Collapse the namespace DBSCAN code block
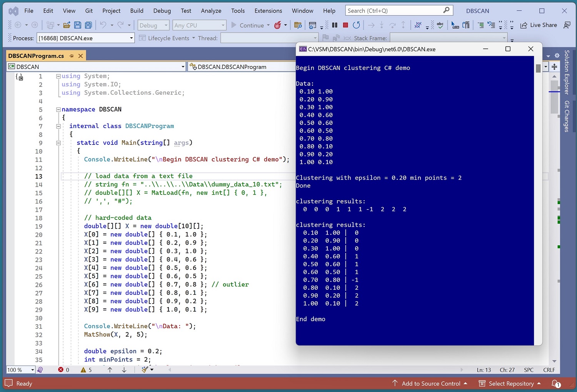 [58, 110]
